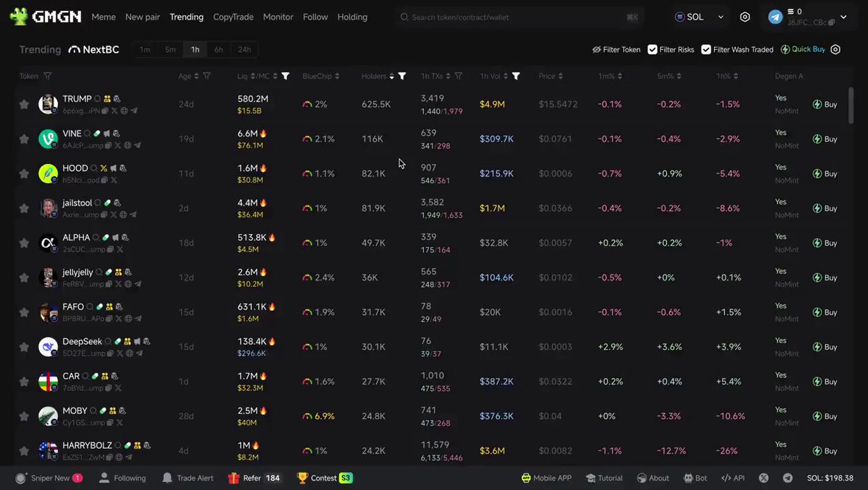Toggle the Filter Token visibility option
The height and width of the screenshot is (490, 868).
616,50
